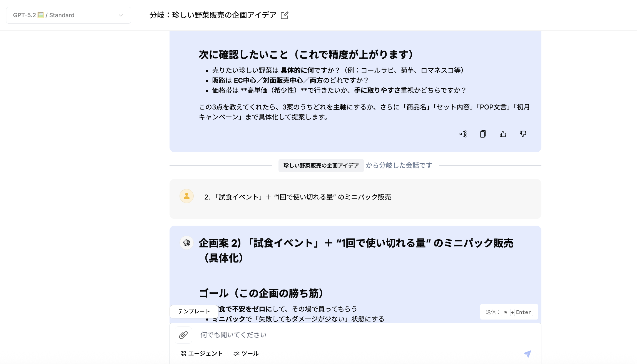Click the paperclip attach file icon
The height and width of the screenshot is (364, 637).
click(183, 335)
